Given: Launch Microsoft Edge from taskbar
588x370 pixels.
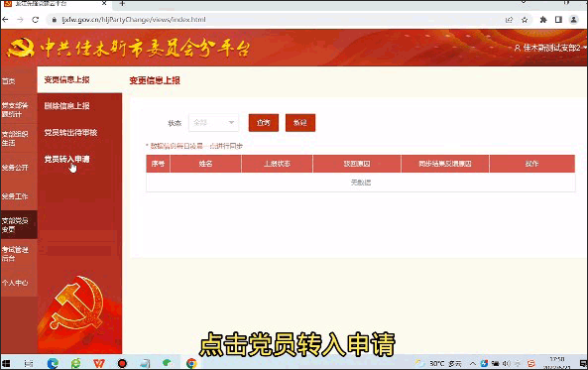Looking at the screenshot, I should 53,363.
